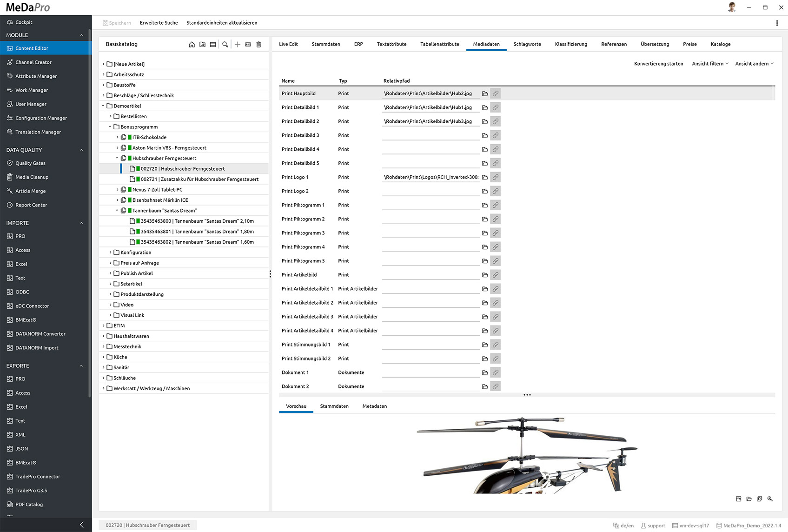Go to catalog home icon
This screenshot has height=532, width=788.
click(192, 44)
